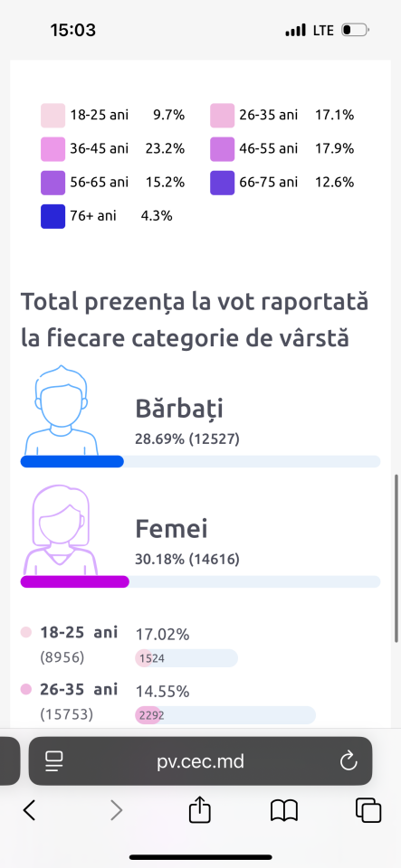Image resolution: width=401 pixels, height=868 pixels.
Task: Reload the page with refresh icon
Action: coord(348,761)
